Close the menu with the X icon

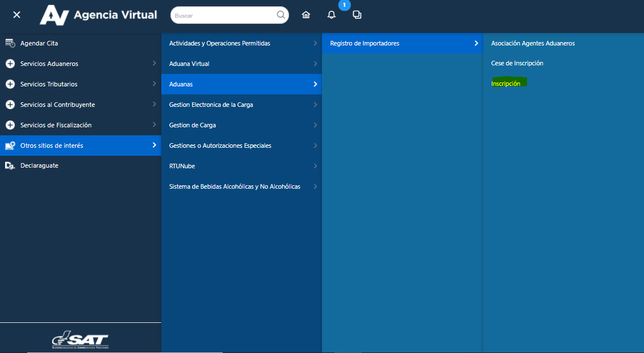pos(16,15)
